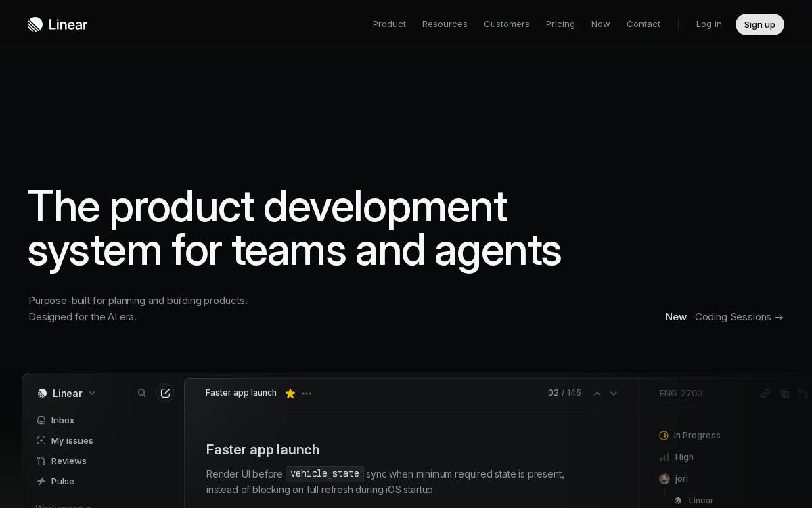Toggle the favorite star on Faster app launch
The image size is (812, 508).
(290, 394)
